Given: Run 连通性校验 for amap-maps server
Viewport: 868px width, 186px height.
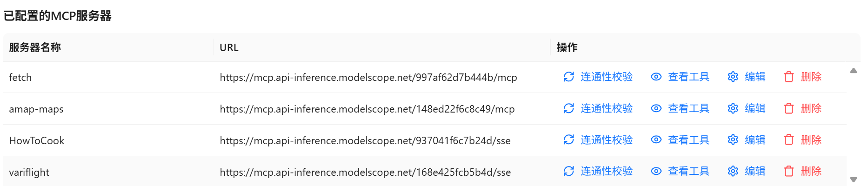Looking at the screenshot, I should (606, 108).
